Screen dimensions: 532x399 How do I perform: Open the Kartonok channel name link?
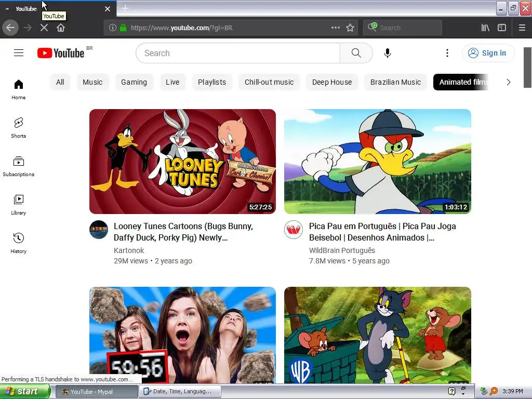[129, 250]
